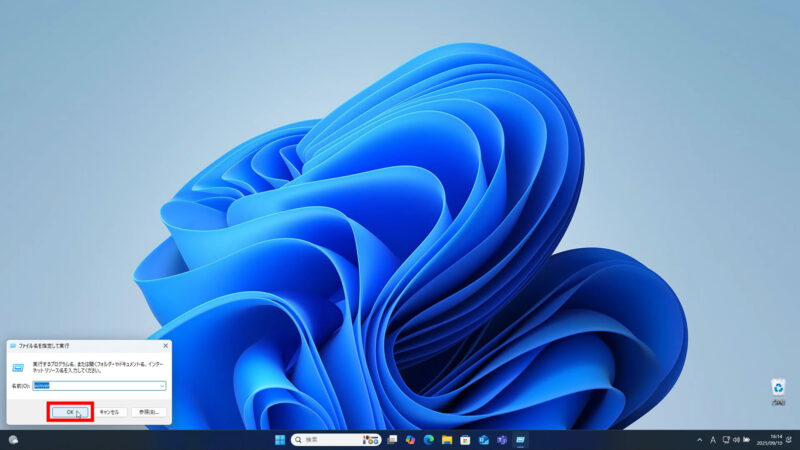Select the Recycle Bin desktop icon
Image resolution: width=800 pixels, height=450 pixels.
tap(777, 390)
